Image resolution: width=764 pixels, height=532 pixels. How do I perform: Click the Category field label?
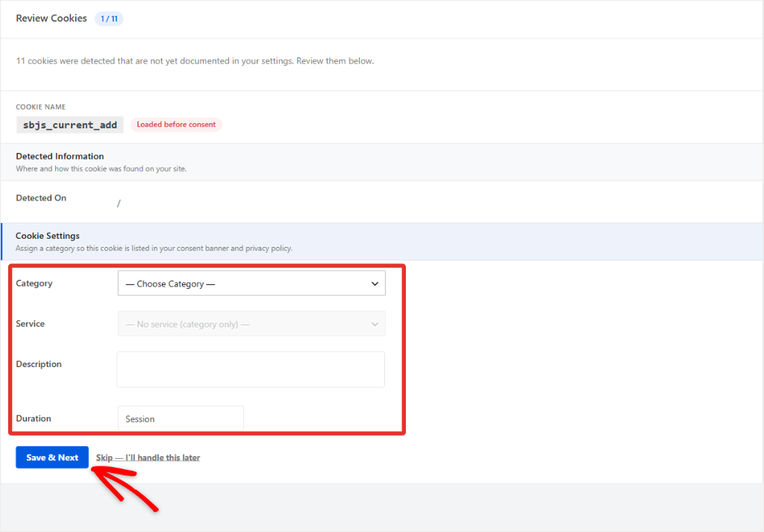coord(34,284)
